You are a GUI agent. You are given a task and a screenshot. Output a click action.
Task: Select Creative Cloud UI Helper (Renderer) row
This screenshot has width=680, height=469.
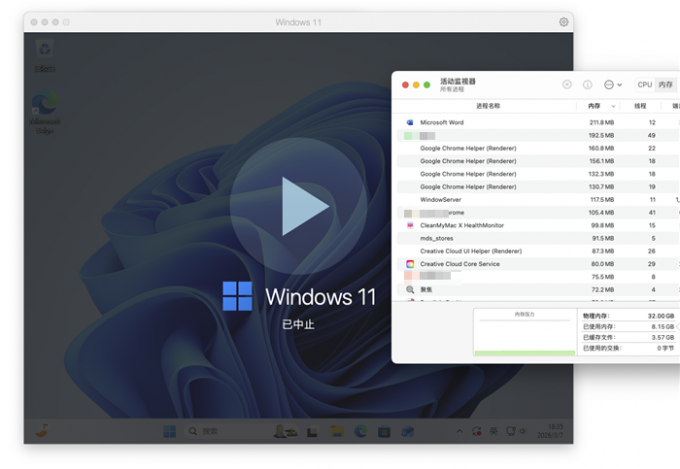[x=538, y=251]
